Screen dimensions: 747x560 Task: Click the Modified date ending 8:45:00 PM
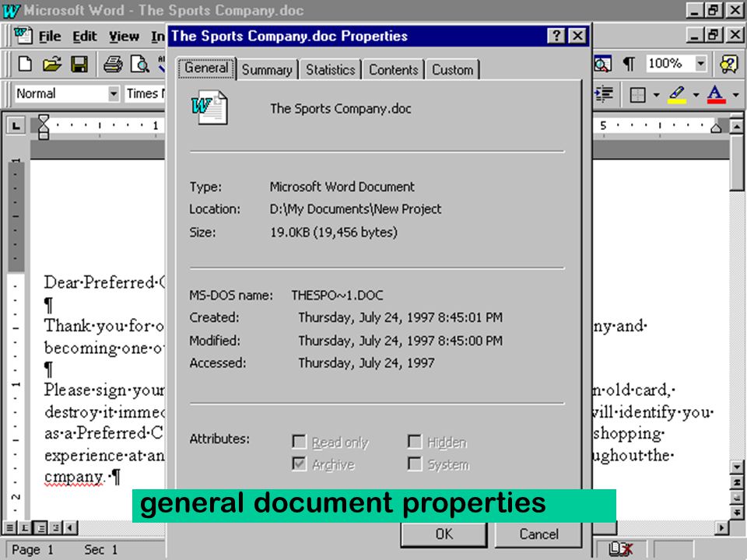tap(400, 341)
